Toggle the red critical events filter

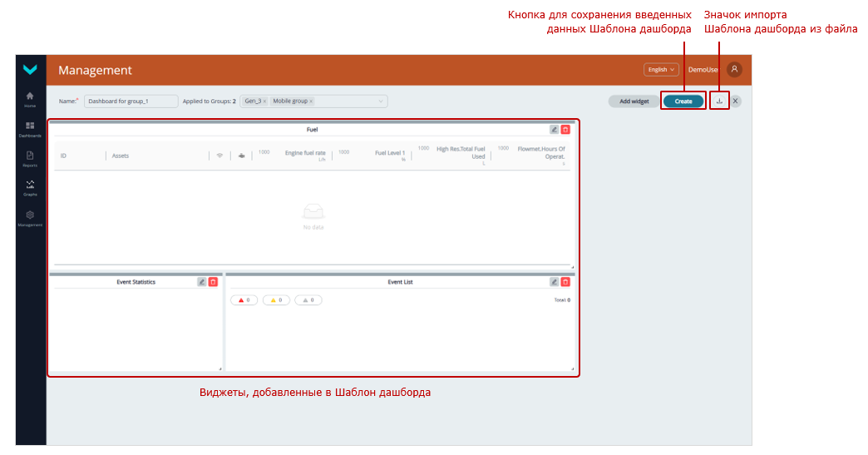click(x=244, y=300)
